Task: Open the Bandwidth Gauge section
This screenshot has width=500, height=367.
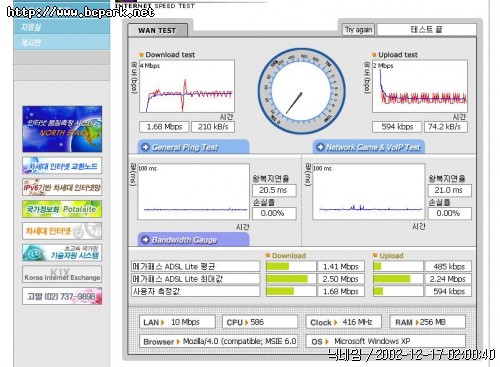Action: [x=193, y=240]
